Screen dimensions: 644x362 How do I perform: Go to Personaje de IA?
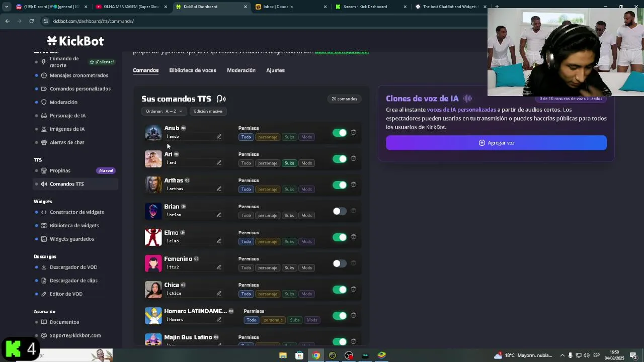(67, 116)
